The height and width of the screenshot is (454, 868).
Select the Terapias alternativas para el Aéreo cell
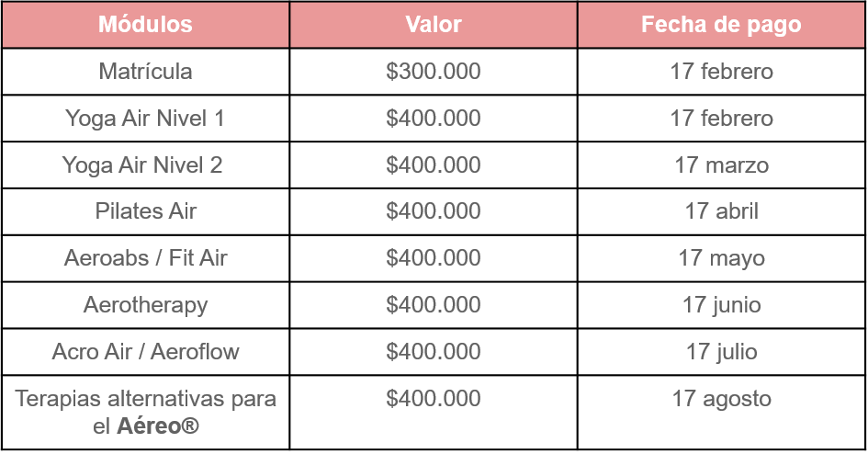(146, 413)
